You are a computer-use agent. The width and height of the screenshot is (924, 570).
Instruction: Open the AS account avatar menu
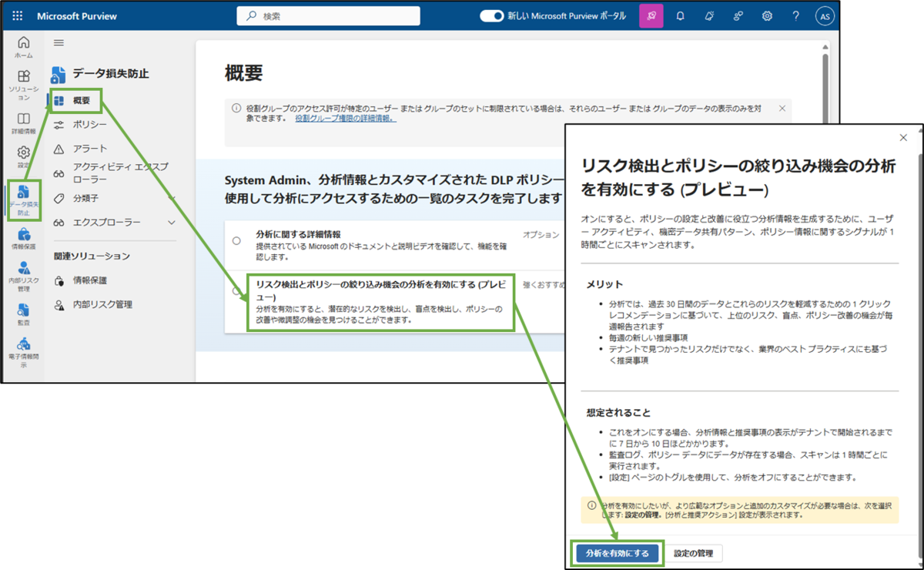pyautogui.click(x=824, y=15)
